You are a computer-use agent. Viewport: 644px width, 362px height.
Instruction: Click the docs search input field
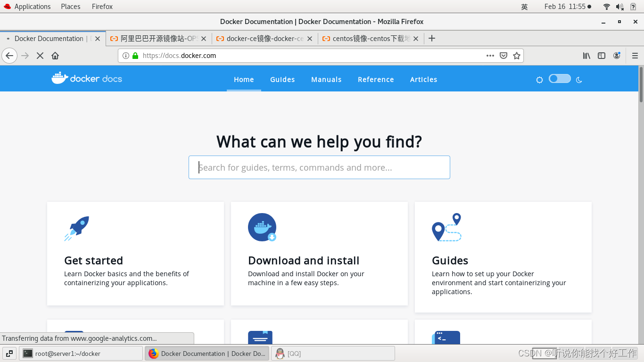click(319, 167)
